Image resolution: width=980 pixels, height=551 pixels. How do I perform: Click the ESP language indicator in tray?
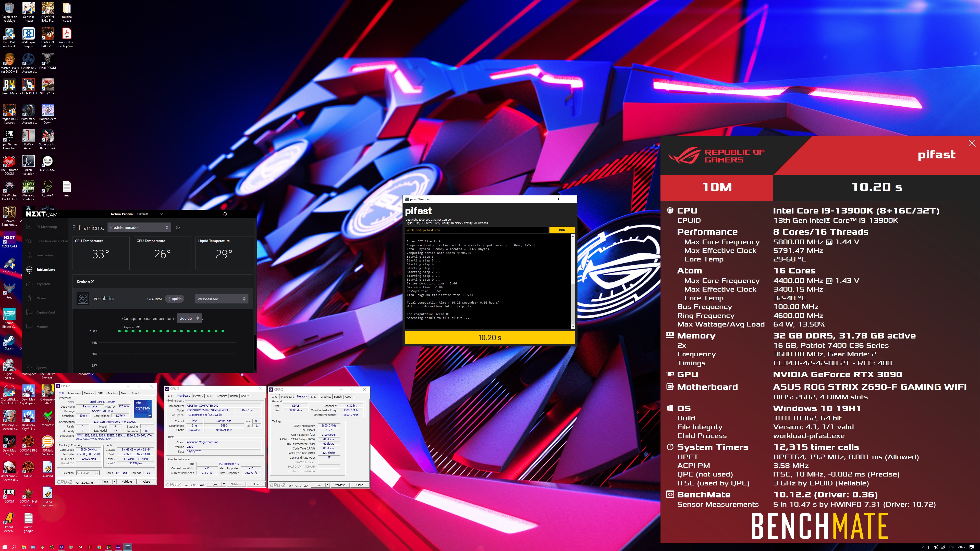[952, 547]
